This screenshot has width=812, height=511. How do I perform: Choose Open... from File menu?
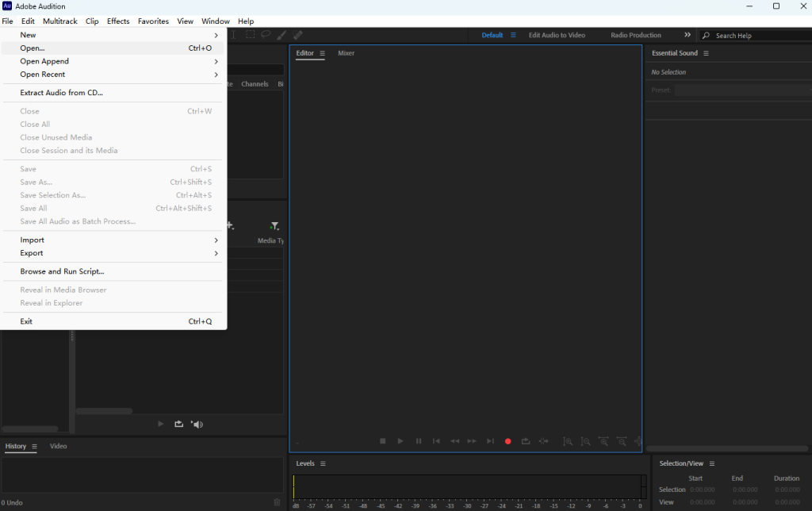click(113, 48)
